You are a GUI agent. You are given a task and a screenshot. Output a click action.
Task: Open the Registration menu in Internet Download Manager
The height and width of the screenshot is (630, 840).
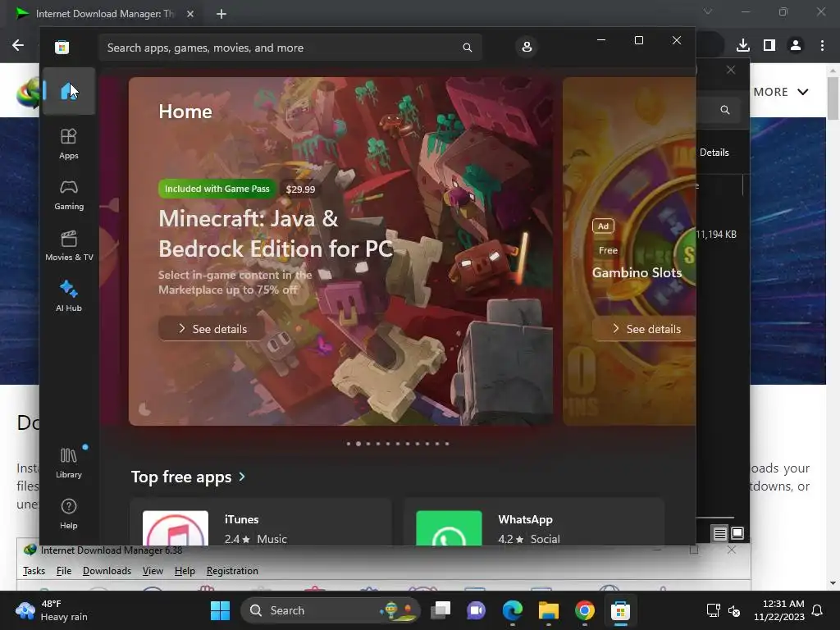(232, 571)
